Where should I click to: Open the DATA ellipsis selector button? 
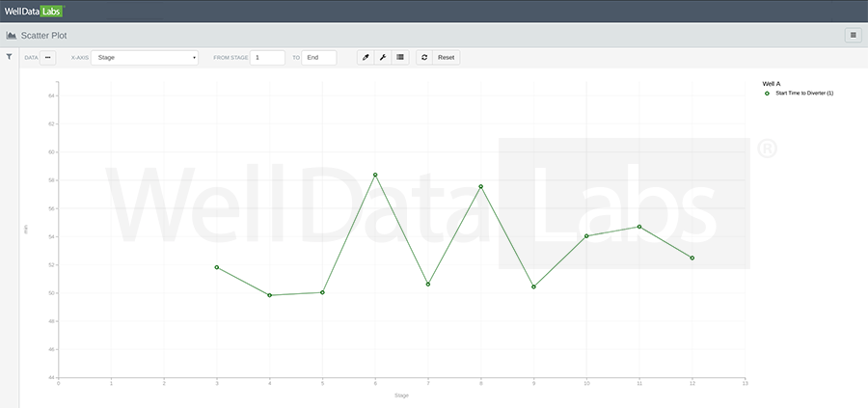47,58
